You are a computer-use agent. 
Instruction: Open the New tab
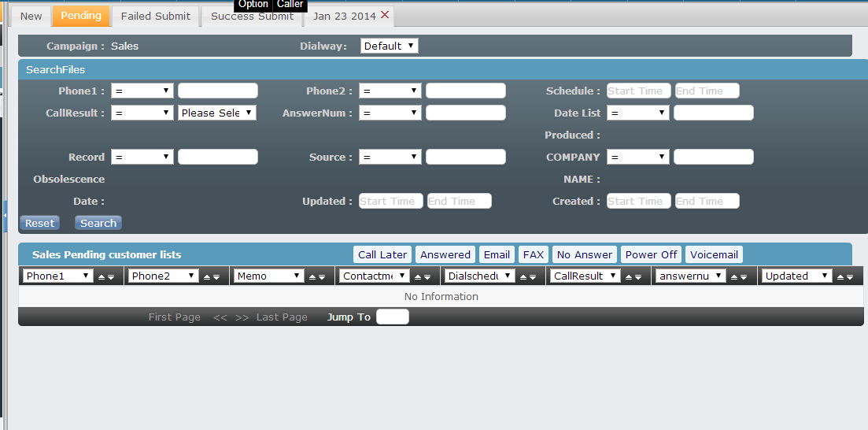31,16
